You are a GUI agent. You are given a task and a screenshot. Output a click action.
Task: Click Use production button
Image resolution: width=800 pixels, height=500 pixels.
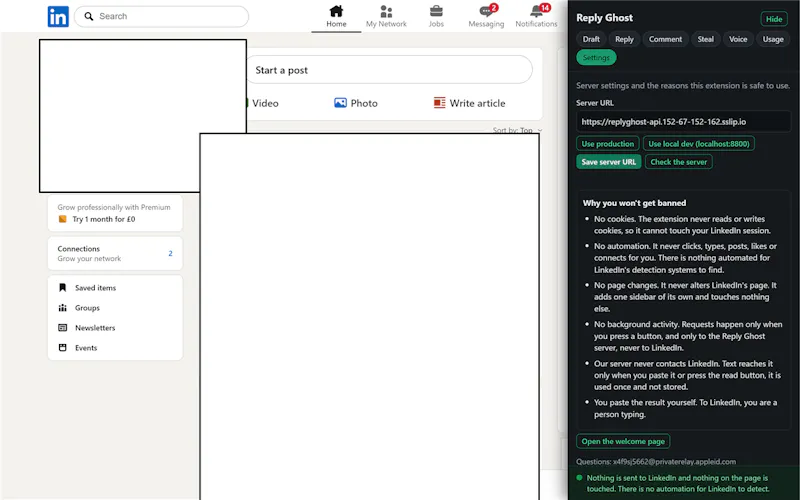(608, 144)
